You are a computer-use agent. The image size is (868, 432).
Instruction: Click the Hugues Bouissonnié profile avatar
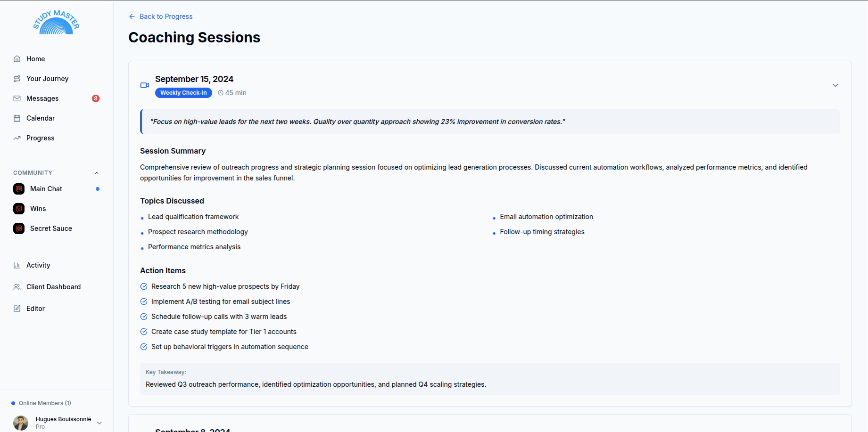[x=21, y=423]
